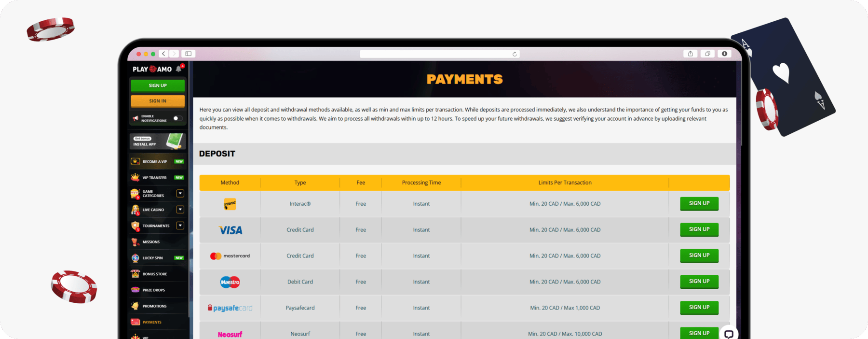Expand the Live Casino dropdown arrow
868x339 pixels.
[x=180, y=210]
